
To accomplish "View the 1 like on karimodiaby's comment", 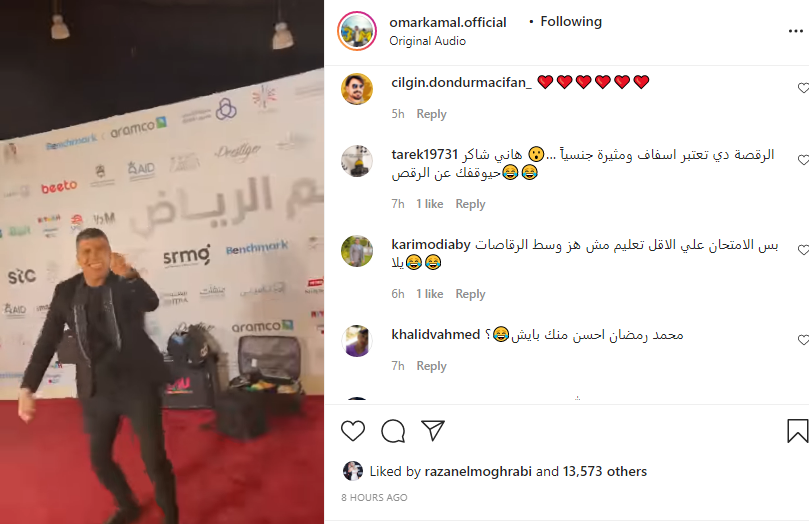I will coord(429,293).
